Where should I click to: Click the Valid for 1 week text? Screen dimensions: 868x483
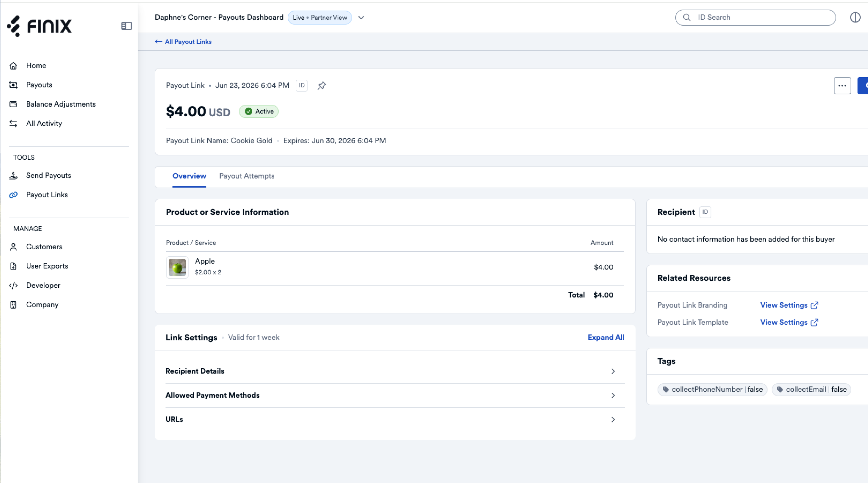pyautogui.click(x=254, y=337)
